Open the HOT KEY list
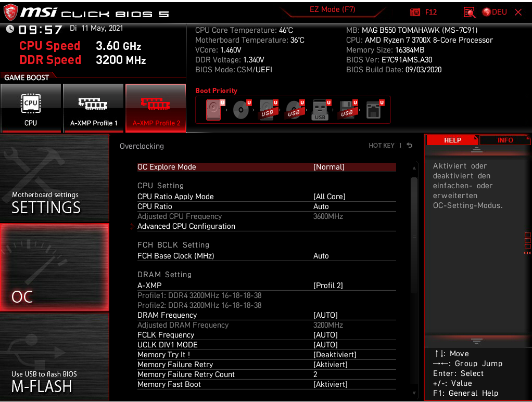The width and height of the screenshot is (532, 402). tap(382, 146)
